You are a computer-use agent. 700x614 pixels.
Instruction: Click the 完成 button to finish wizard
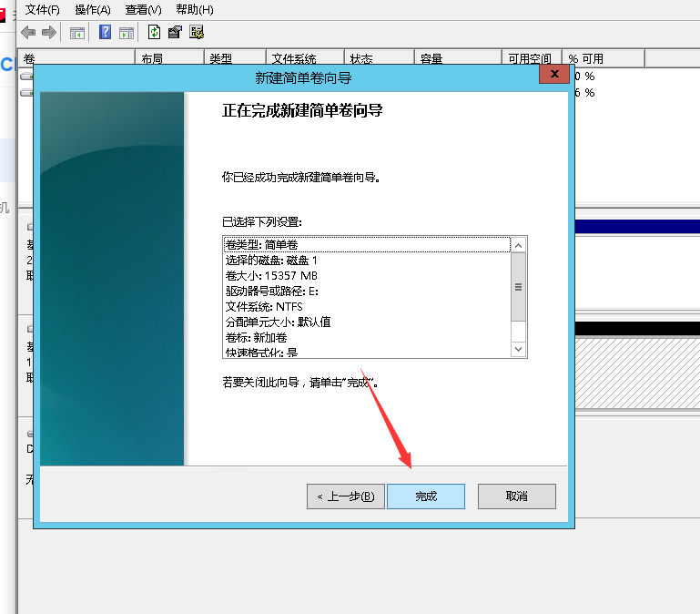tap(426, 496)
